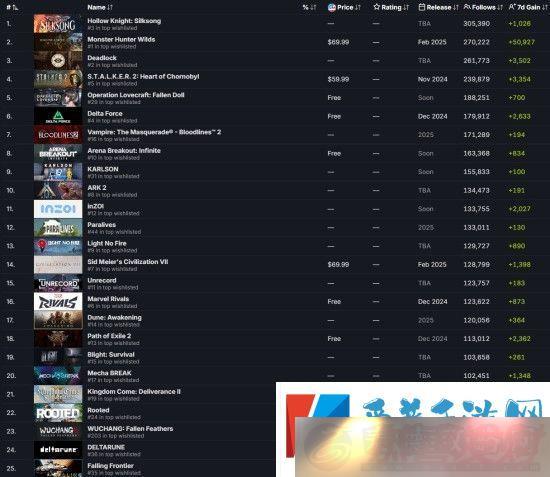The image size is (550, 477).
Task: Open the deltarune logo thumbnail
Action: (58, 450)
